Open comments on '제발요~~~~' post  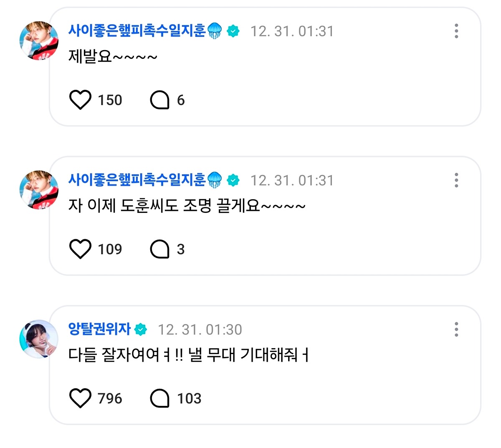coord(159,100)
